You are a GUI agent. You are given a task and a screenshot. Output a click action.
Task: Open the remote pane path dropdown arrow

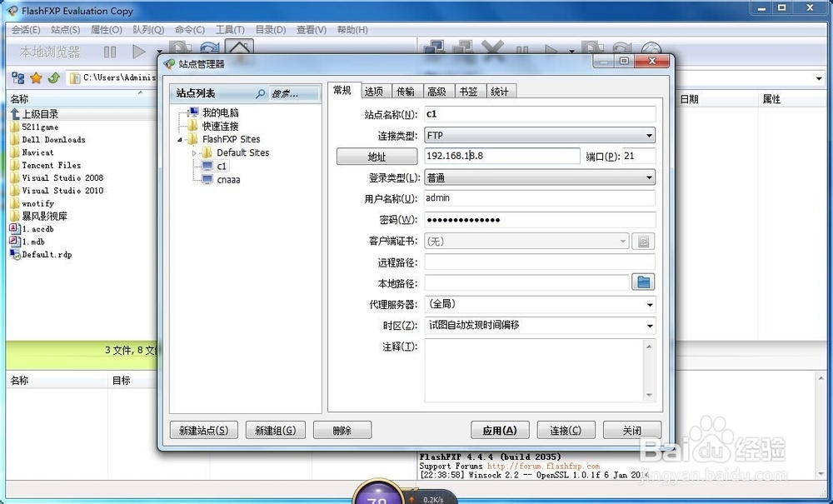click(x=819, y=78)
